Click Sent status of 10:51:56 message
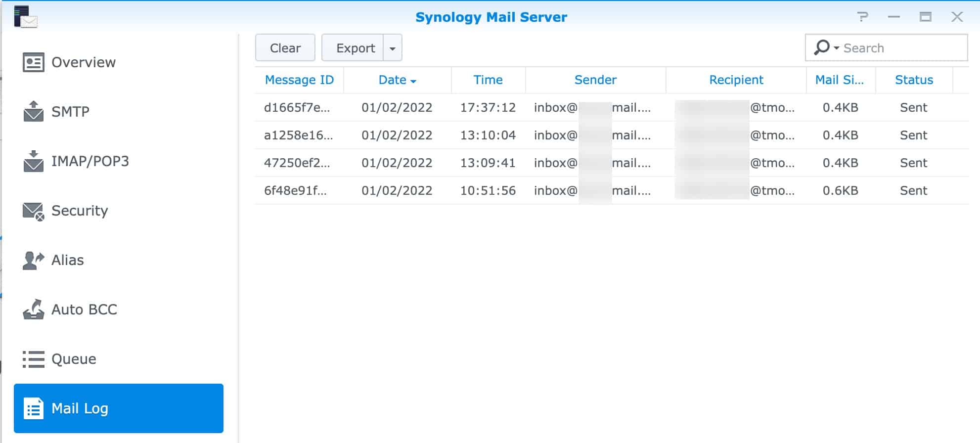The height and width of the screenshot is (443, 980). pyautogui.click(x=913, y=190)
